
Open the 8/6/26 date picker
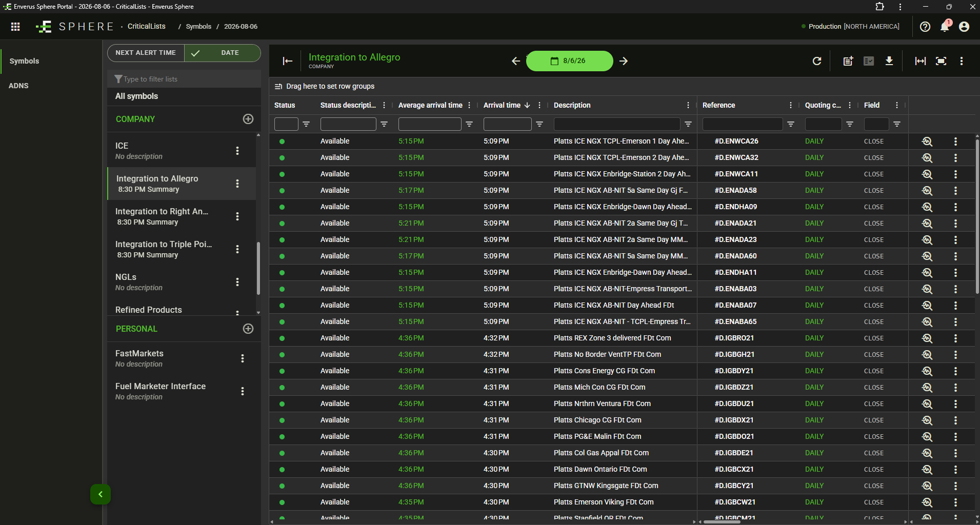tap(569, 61)
